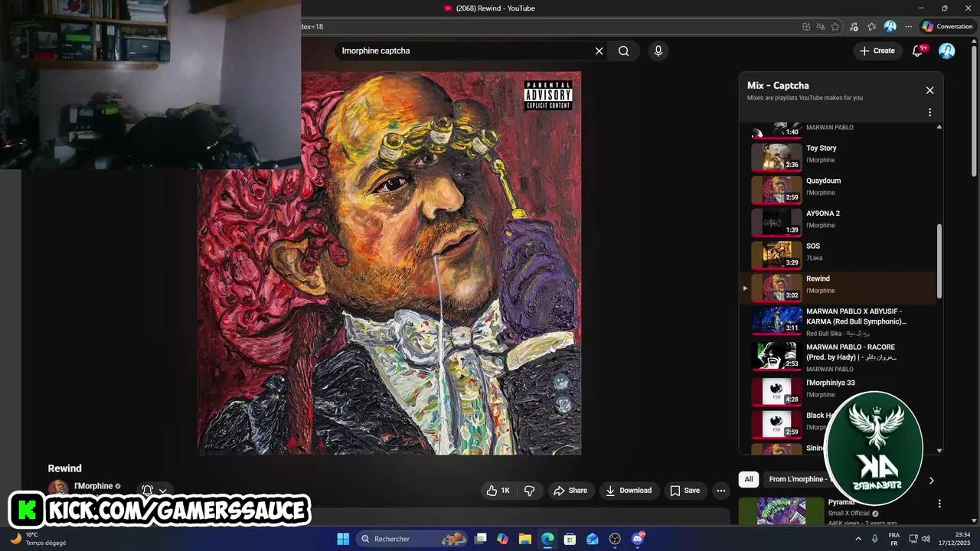Image resolution: width=980 pixels, height=551 pixels.
Task: Add this page to favorites star
Action: [835, 27]
